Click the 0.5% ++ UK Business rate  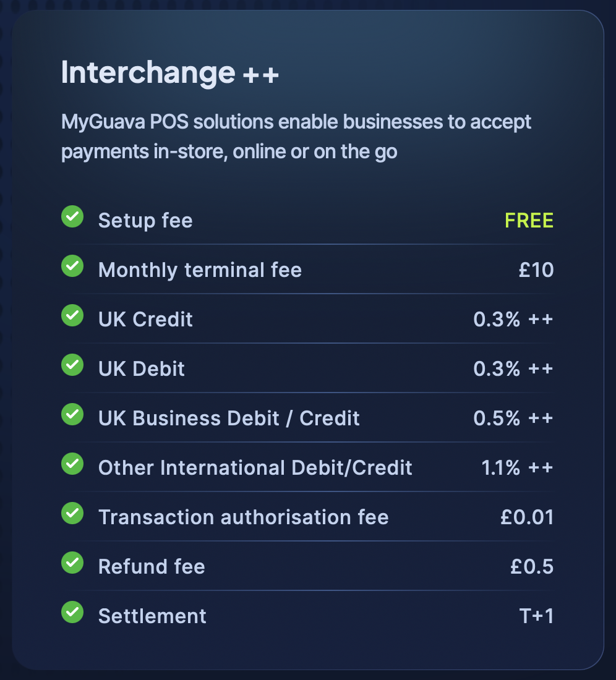coord(513,418)
